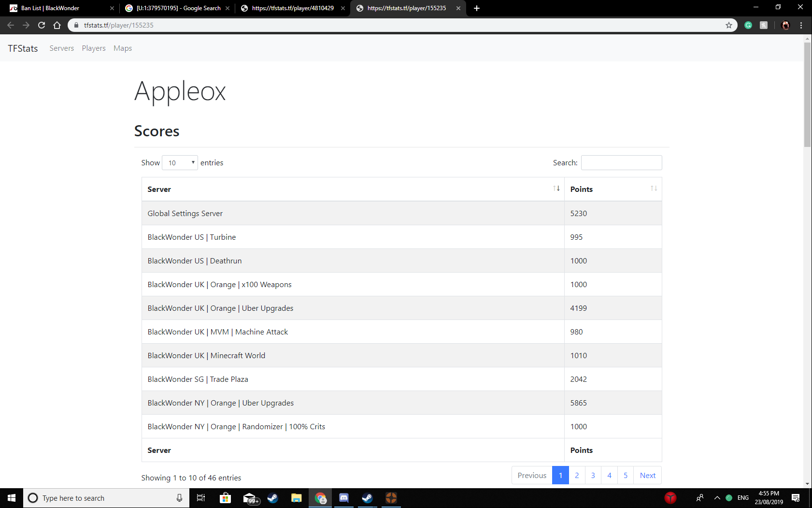Open File Explorer from the taskbar

pos(297,498)
